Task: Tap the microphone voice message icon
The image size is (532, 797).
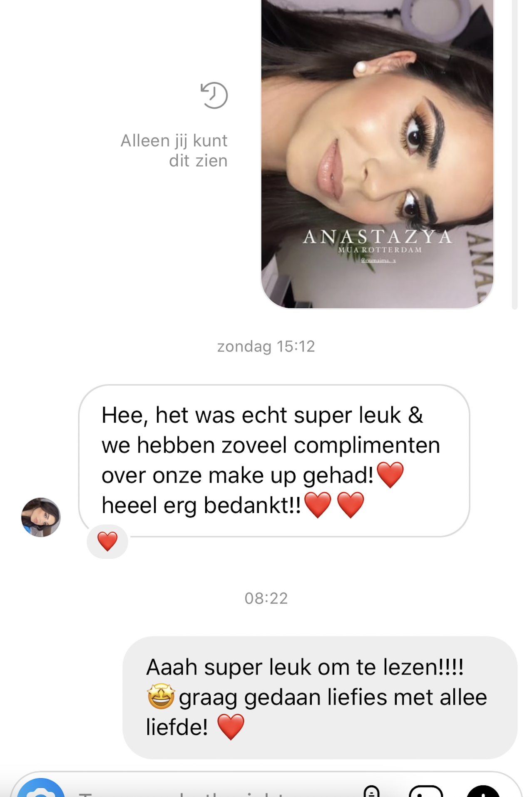Action: (371, 791)
